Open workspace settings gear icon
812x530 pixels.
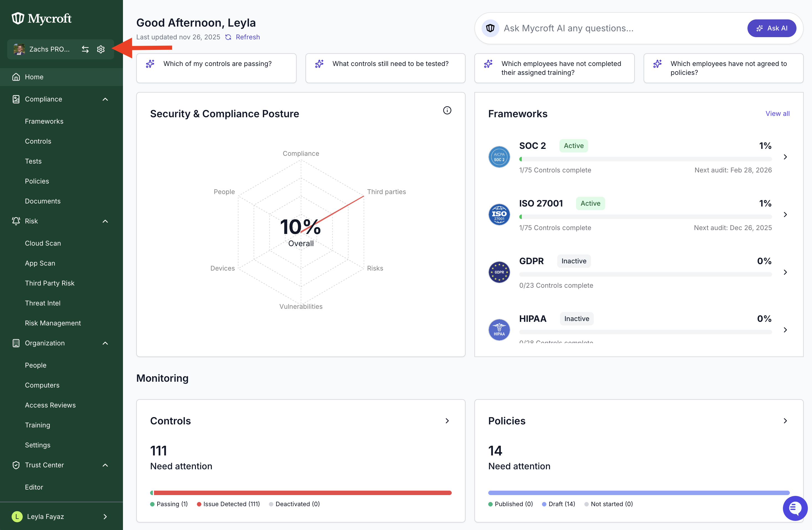tap(101, 49)
